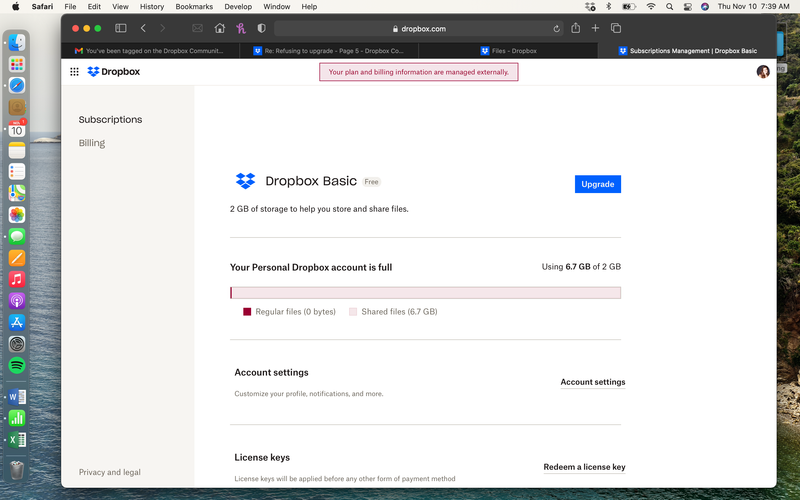Open Photos app in the dock
The image size is (800, 500).
[x=17, y=215]
